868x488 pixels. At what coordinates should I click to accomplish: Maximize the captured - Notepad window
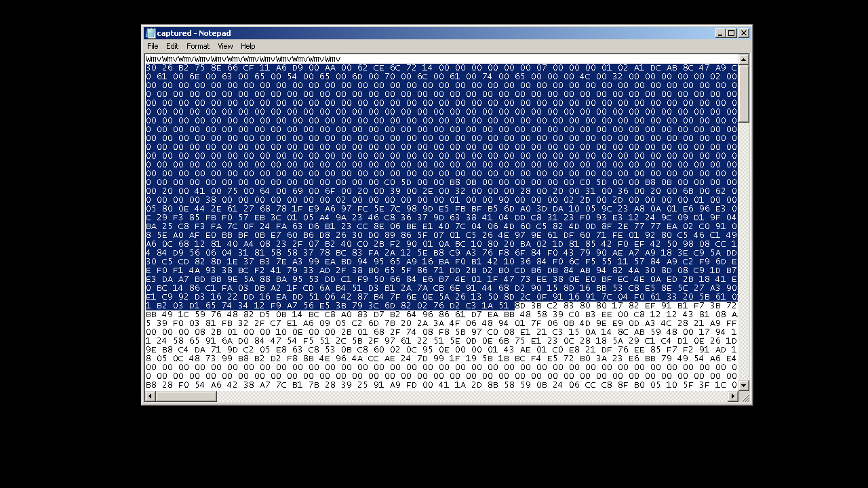click(x=731, y=33)
